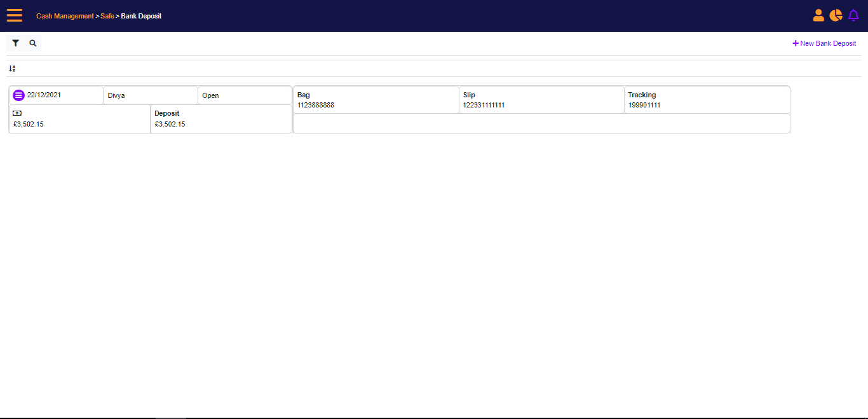Go to Safe breadcrumb link
This screenshot has width=868, height=419.
pos(107,16)
